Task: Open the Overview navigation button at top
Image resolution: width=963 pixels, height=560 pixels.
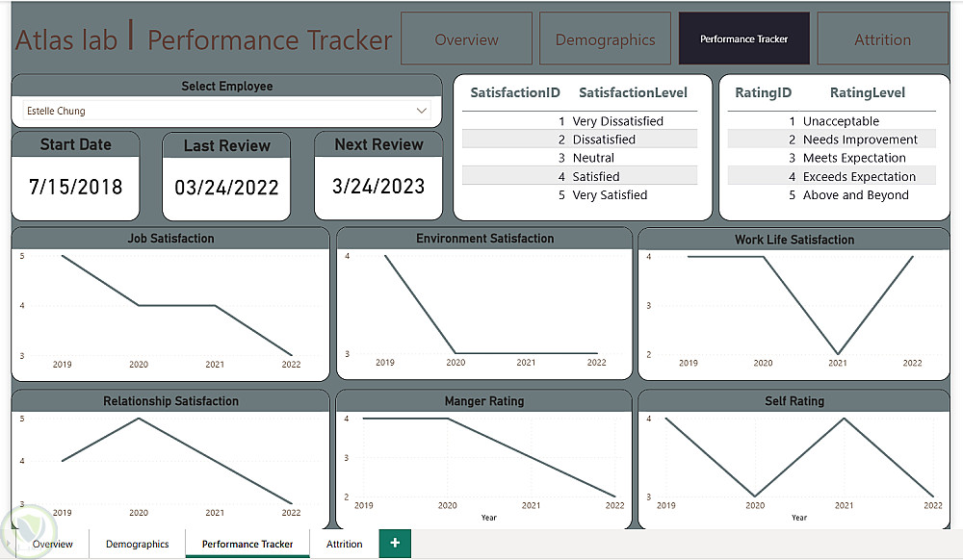Action: [x=466, y=38]
